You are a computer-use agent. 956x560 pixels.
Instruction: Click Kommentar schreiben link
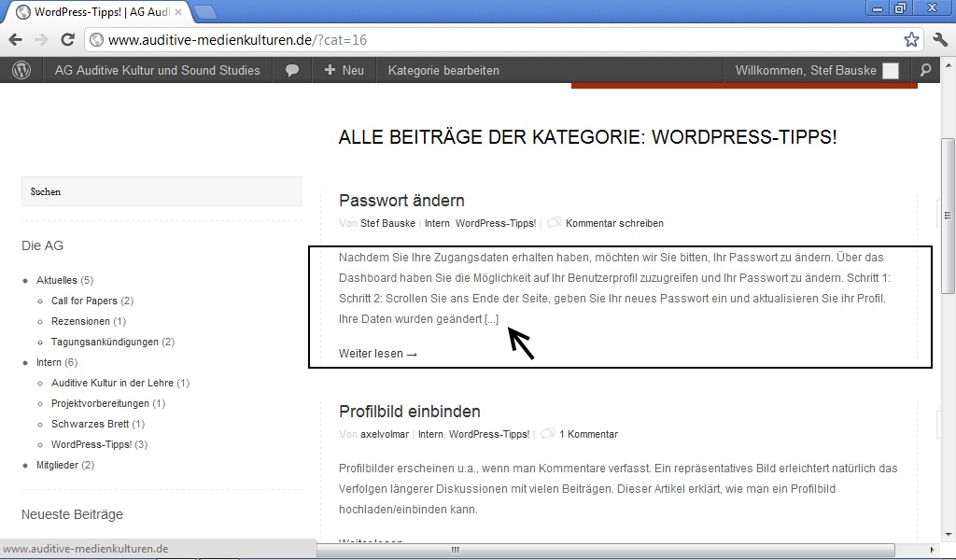614,224
